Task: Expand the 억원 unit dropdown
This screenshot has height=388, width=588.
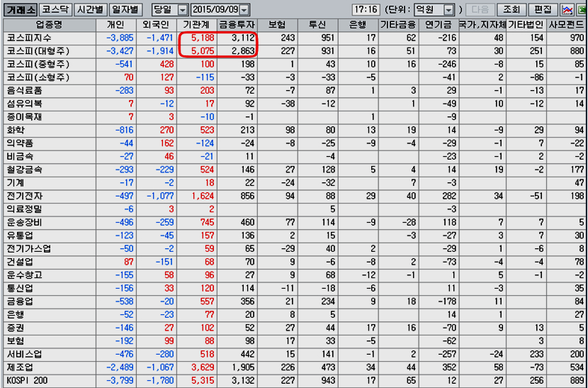Action: point(448,10)
